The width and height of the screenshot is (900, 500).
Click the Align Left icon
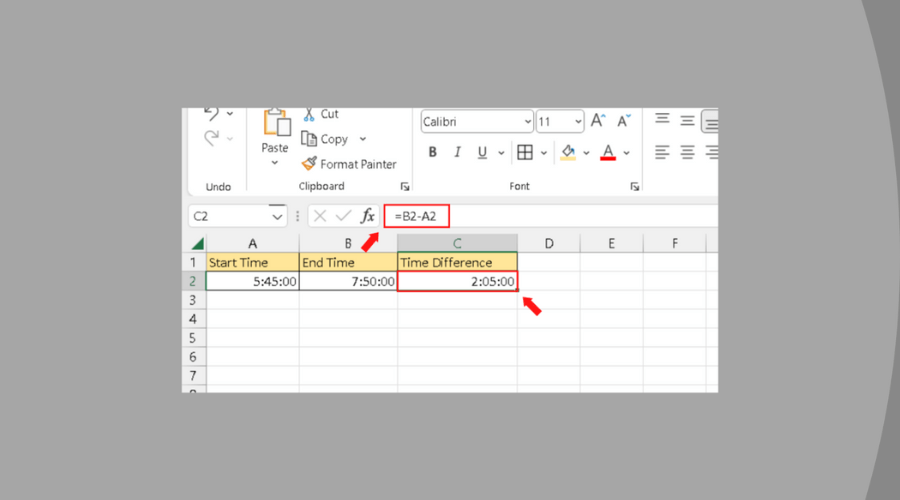[662, 152]
